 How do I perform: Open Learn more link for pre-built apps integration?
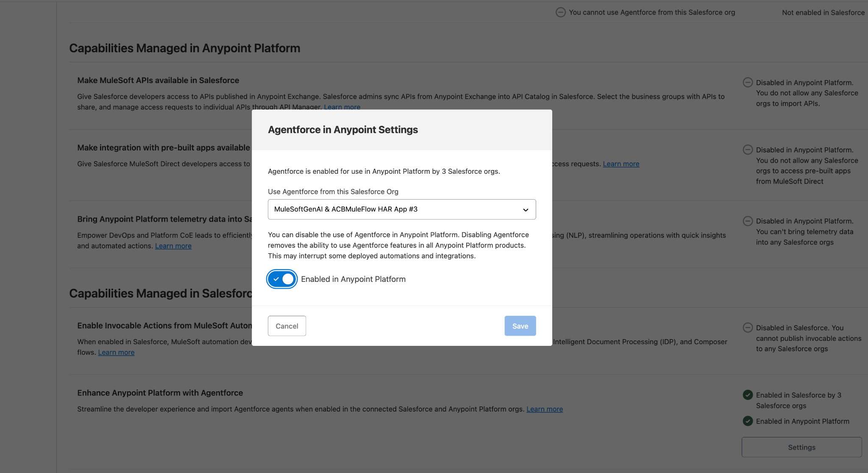coord(621,164)
